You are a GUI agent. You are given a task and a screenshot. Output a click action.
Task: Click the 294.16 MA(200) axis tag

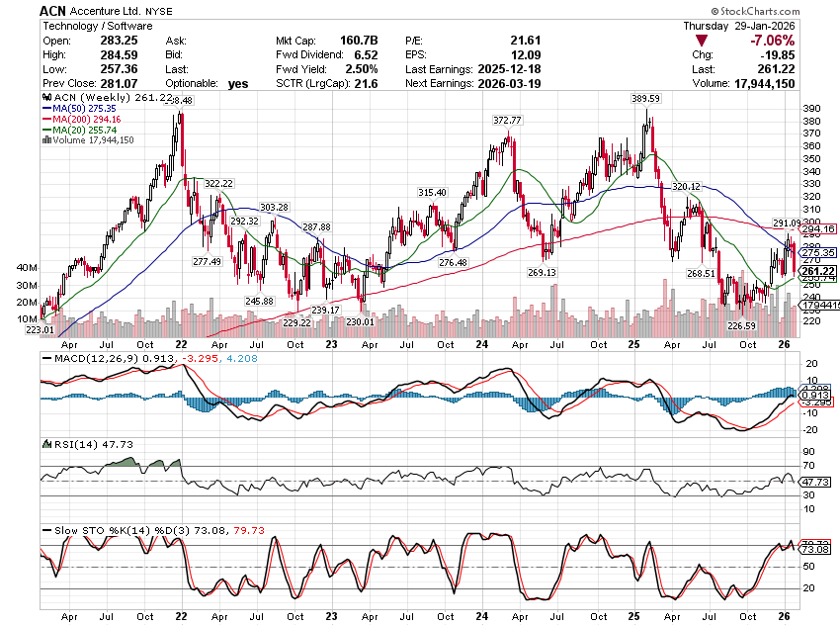click(x=818, y=229)
